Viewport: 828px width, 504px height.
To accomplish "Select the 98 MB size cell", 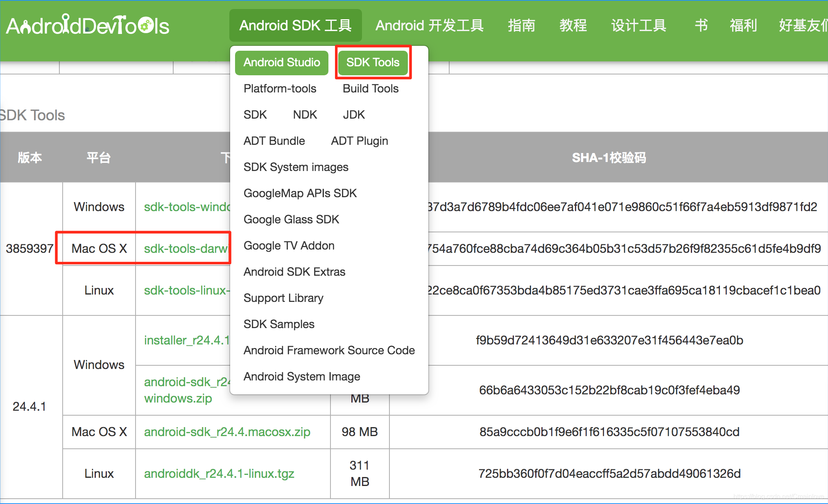I will (x=360, y=432).
